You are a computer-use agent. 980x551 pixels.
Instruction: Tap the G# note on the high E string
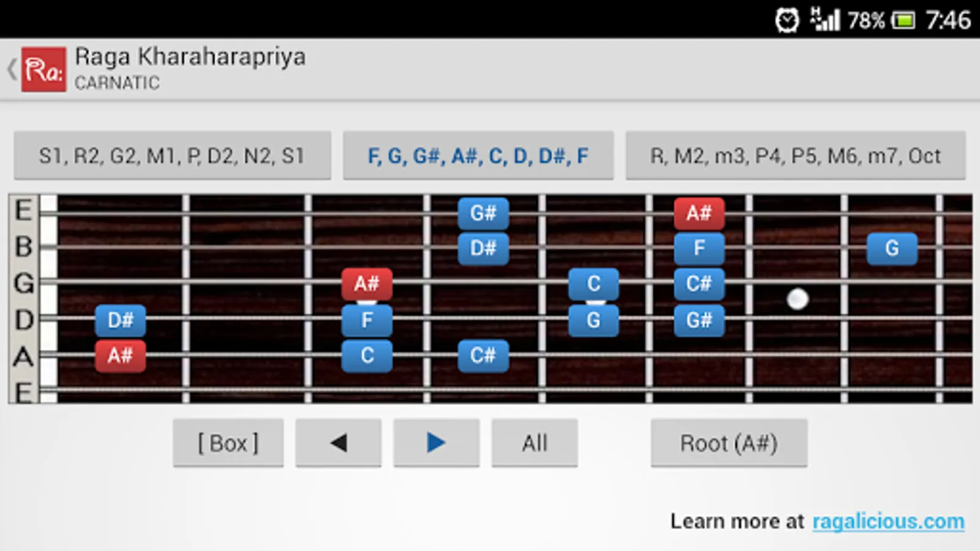[x=483, y=213]
